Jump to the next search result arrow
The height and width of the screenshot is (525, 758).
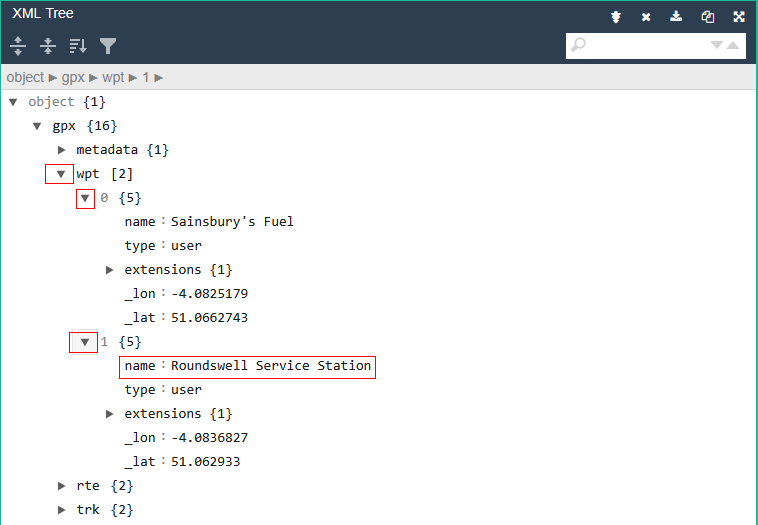tap(716, 46)
